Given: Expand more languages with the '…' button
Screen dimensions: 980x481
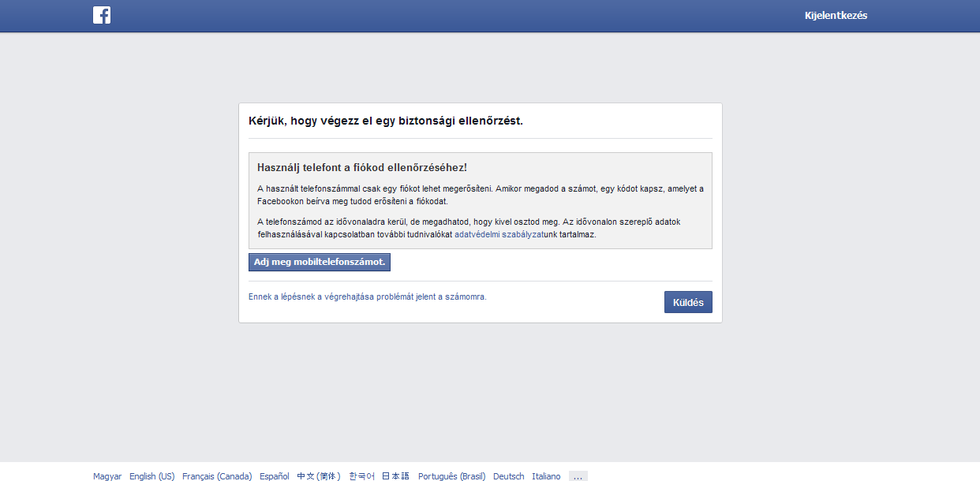Looking at the screenshot, I should pos(578,476).
